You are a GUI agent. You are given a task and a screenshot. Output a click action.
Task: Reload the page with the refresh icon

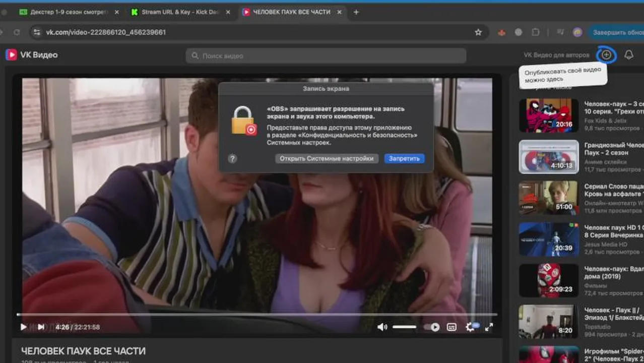17,32
